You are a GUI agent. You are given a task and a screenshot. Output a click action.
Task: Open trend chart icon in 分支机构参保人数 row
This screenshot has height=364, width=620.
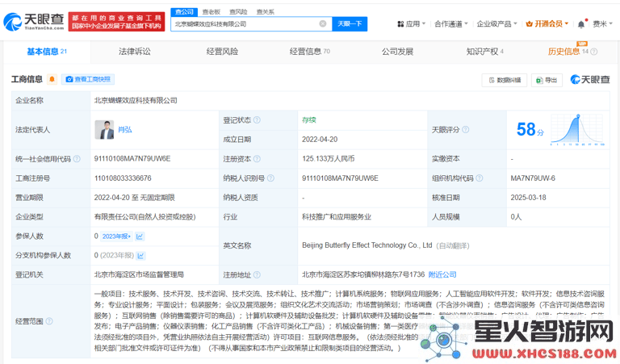point(140,256)
